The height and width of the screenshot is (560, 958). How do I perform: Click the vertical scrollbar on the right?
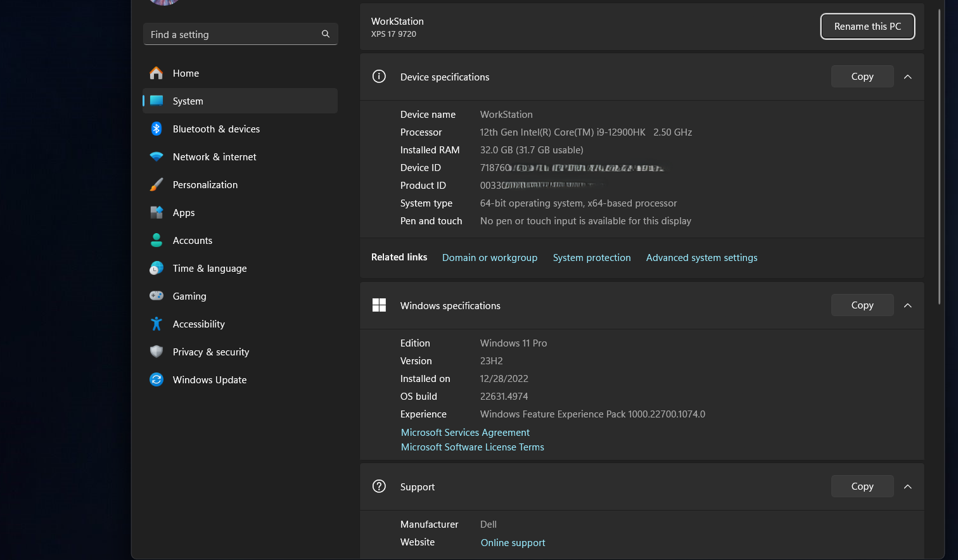[x=939, y=158]
